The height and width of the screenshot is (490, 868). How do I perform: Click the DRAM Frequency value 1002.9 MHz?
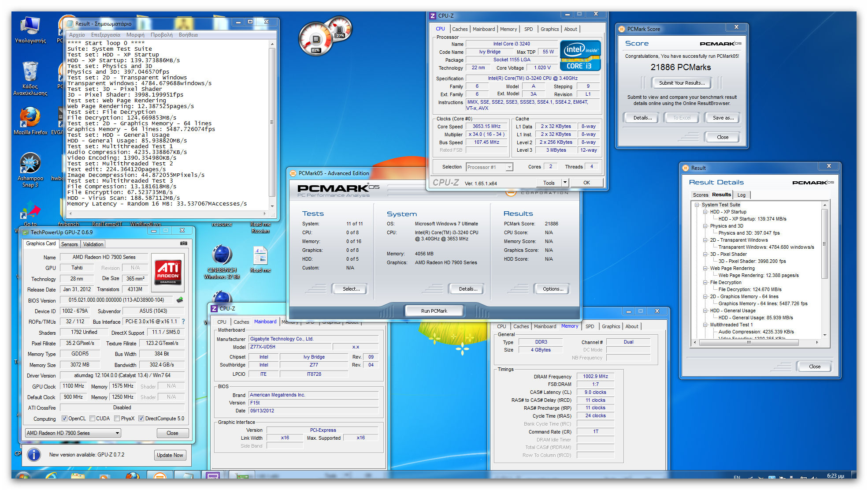(595, 376)
